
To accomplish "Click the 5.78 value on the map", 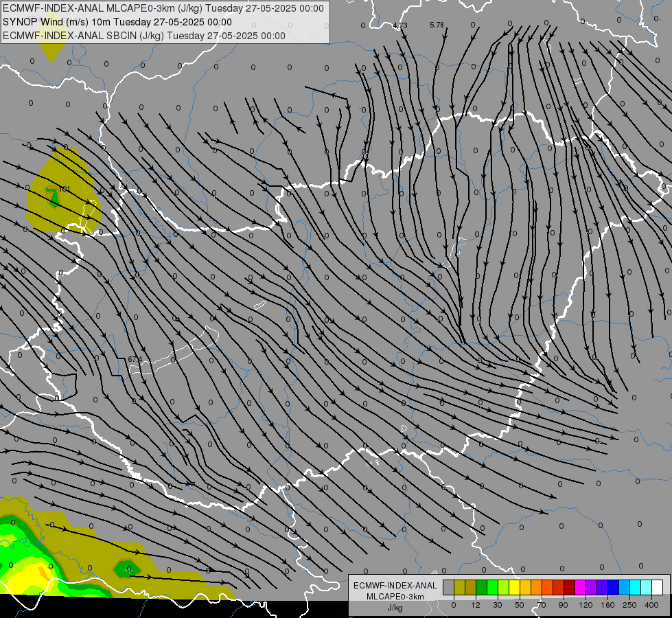I will pos(437,25).
